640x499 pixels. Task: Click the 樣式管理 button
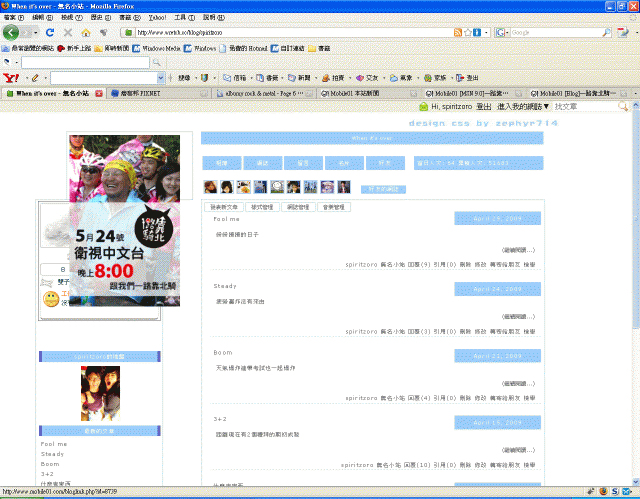coord(262,207)
